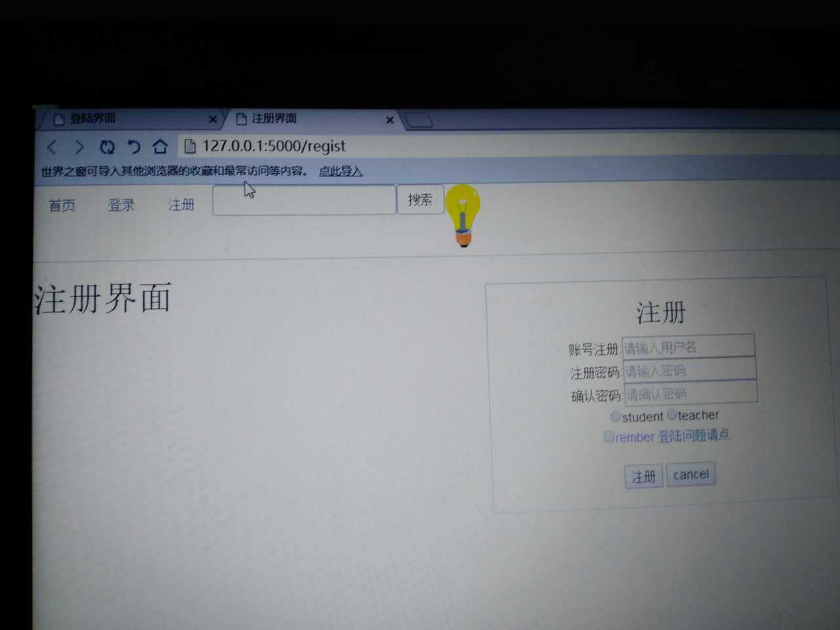
Task: Focus the 请输入密码 password field
Action: coord(690,370)
